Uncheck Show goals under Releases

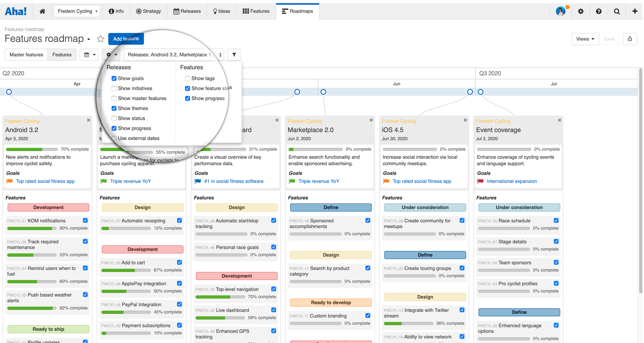114,78
